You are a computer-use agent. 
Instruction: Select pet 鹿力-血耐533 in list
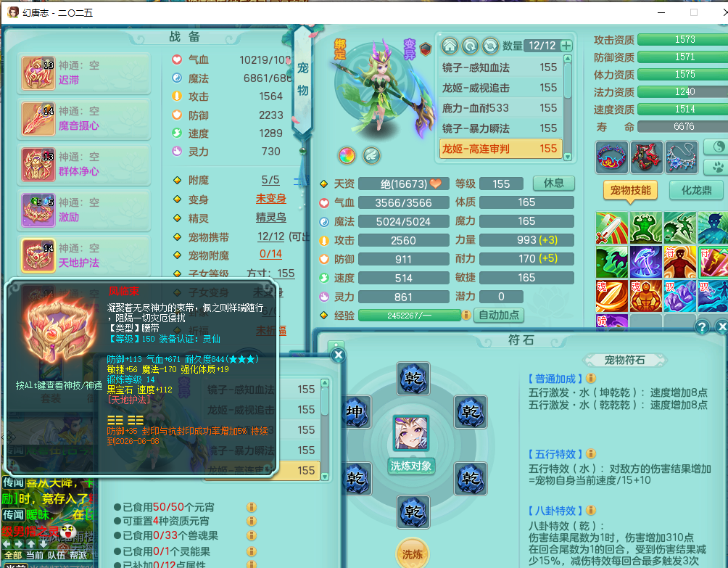pos(500,108)
